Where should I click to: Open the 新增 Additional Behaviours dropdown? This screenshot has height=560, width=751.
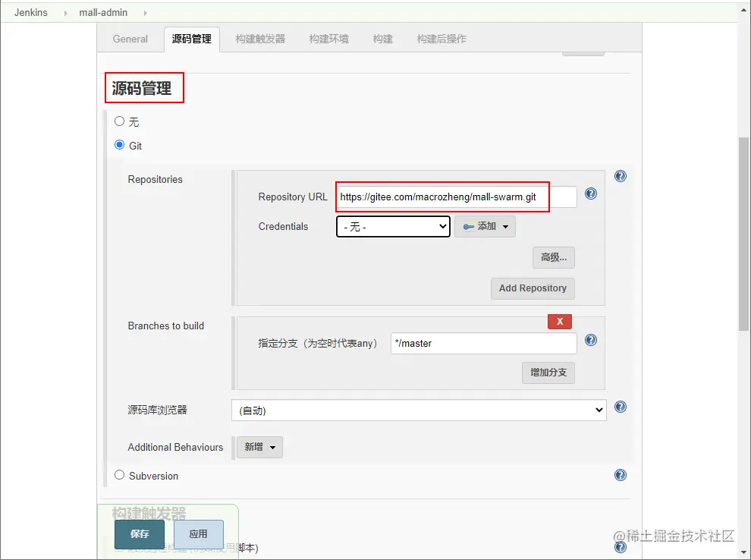pyautogui.click(x=259, y=447)
